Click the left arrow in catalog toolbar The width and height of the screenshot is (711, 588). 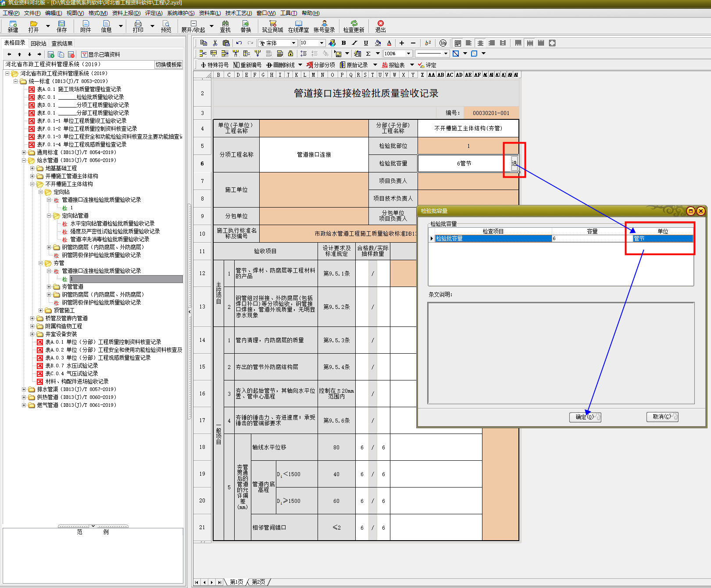click(x=9, y=54)
